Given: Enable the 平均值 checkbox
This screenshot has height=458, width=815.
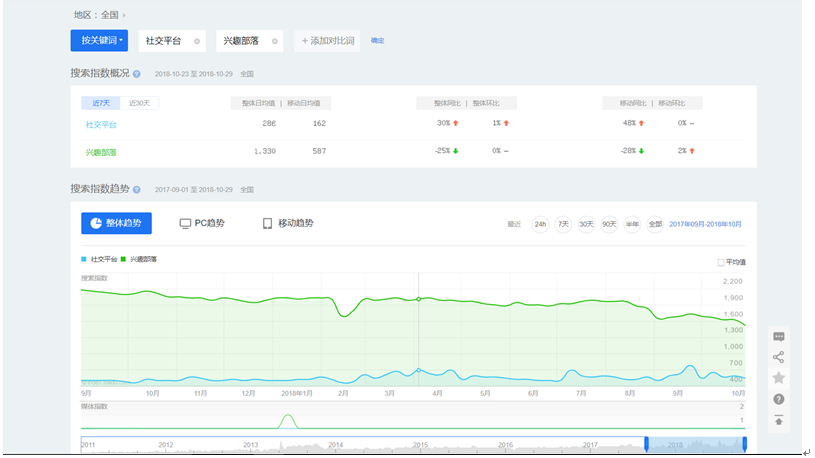Looking at the screenshot, I should pos(720,263).
